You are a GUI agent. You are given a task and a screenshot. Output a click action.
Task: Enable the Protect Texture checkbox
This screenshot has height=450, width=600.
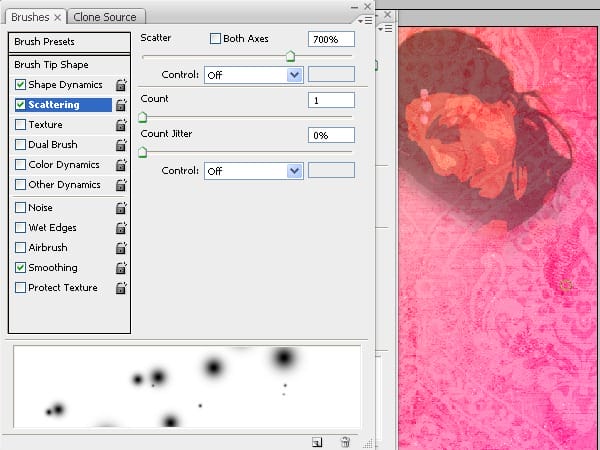[20, 288]
